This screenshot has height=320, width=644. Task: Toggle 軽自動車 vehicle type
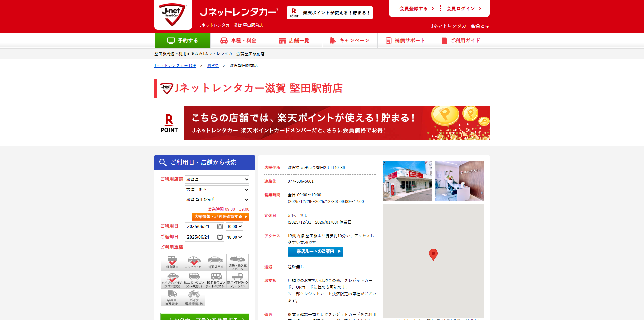(x=172, y=262)
